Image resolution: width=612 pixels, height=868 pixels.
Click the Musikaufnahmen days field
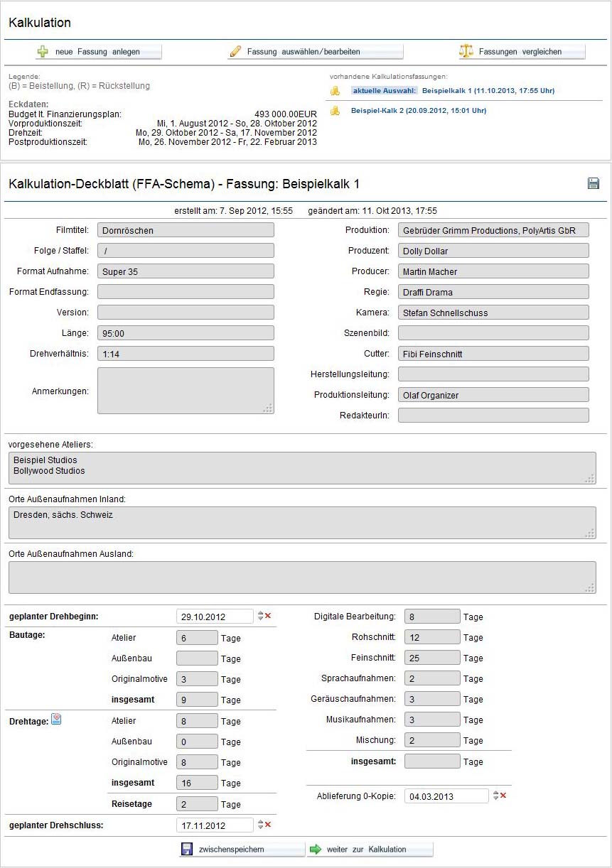(432, 720)
